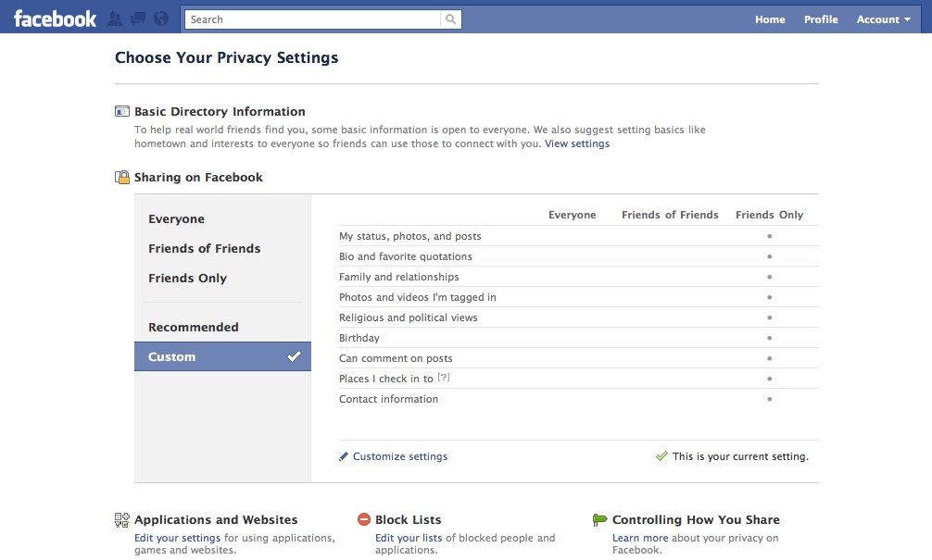Click 'Photos and videos I'm tagged in' text
Viewport: 932px width, 560px height.
(x=417, y=297)
